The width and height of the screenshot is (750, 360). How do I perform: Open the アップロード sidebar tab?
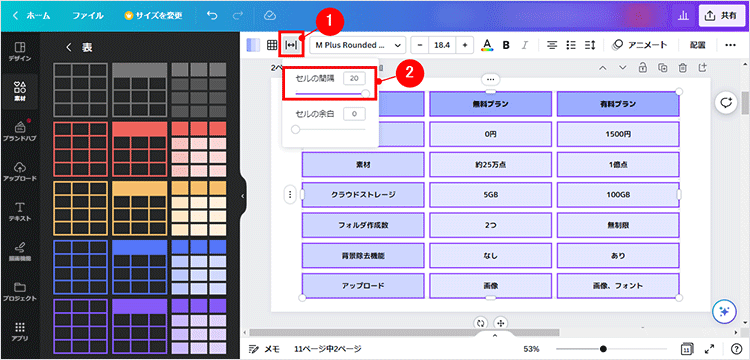click(20, 171)
